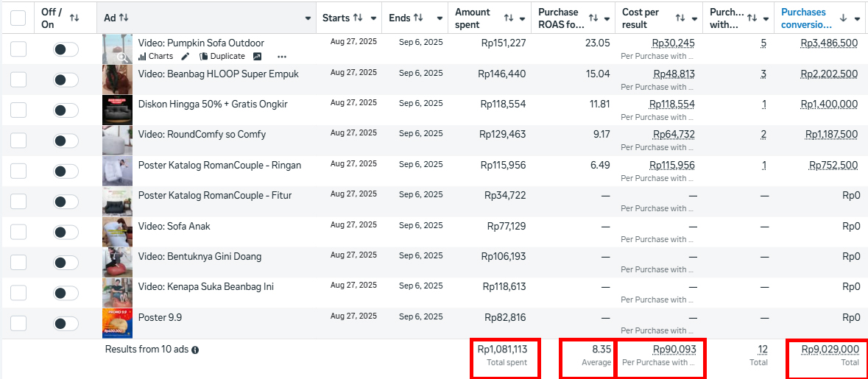Select checkbox for Video: Sofa Anak row
868x379 pixels.
point(18,232)
